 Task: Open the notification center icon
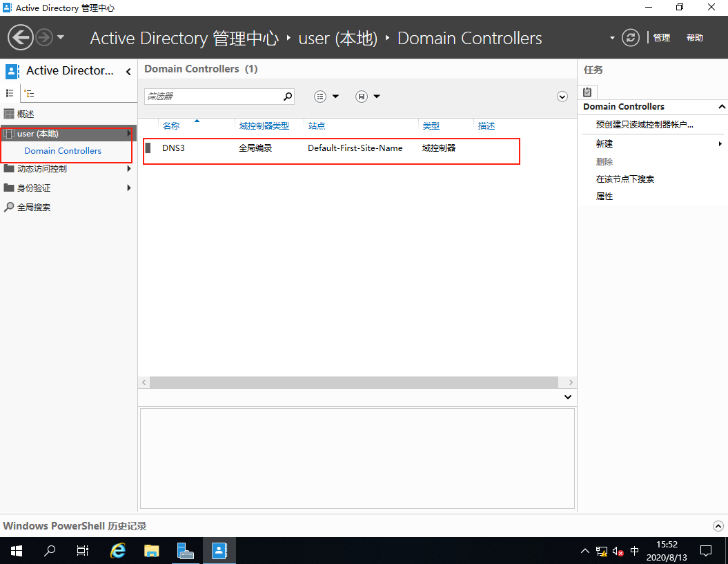pyautogui.click(x=706, y=551)
